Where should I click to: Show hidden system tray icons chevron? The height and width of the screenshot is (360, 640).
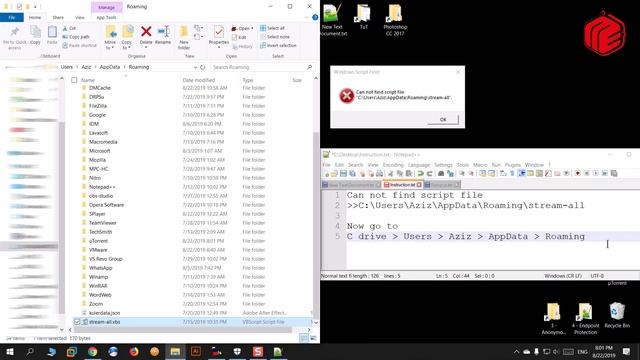(516, 351)
